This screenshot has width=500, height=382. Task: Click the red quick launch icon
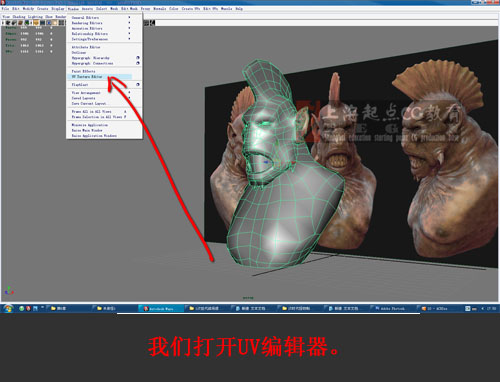pos(28,309)
